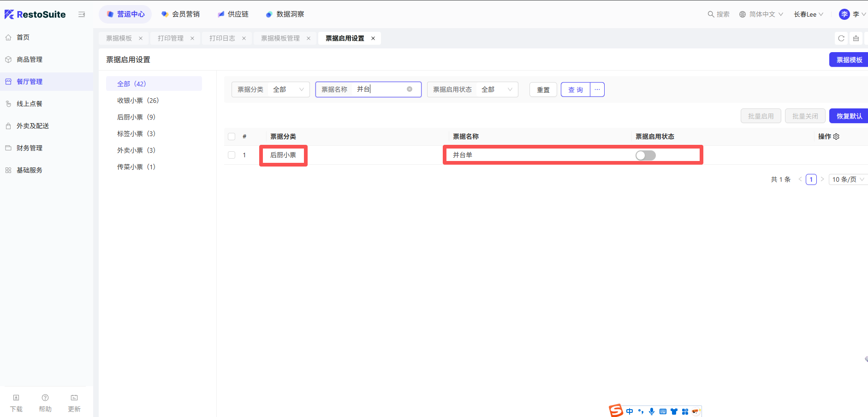
Task: Switch to the 票据模板管理 tab
Action: pos(280,38)
